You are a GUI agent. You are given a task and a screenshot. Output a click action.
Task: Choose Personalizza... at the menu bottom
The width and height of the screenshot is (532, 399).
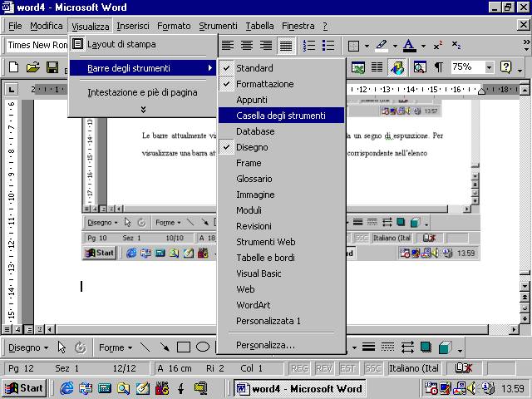(281, 345)
